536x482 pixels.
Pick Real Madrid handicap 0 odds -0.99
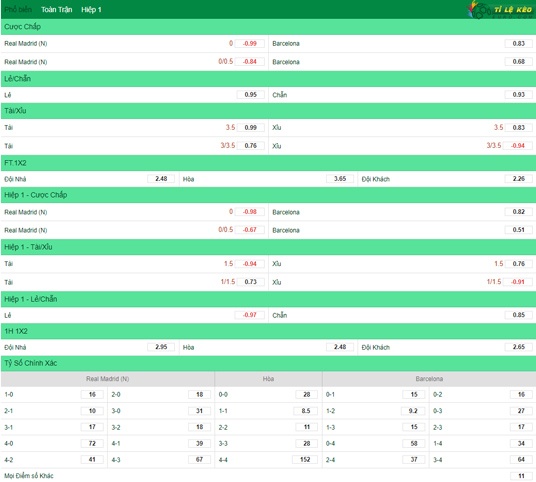[x=250, y=43]
